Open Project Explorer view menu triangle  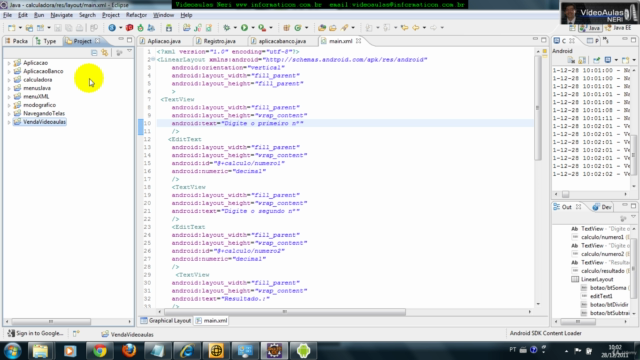(x=129, y=52)
